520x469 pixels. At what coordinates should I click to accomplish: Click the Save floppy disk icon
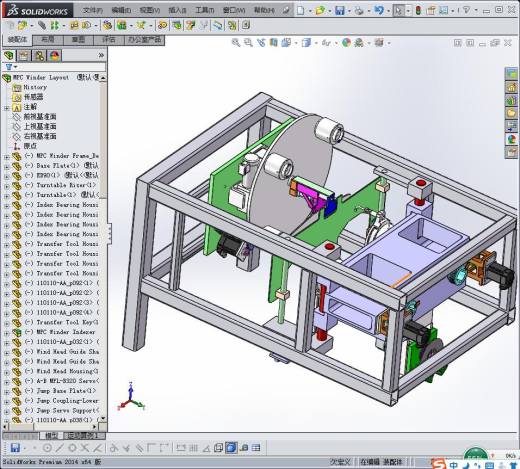339,10
